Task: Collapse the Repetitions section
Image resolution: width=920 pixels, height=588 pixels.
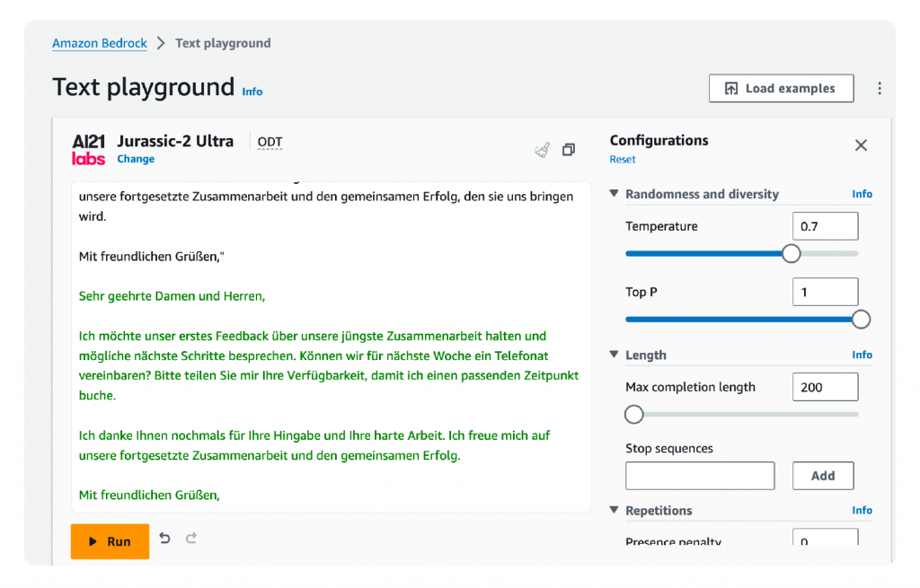Action: [614, 510]
